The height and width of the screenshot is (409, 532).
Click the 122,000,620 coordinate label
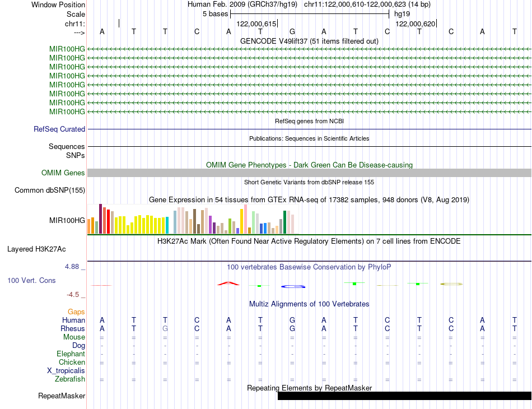416,24
